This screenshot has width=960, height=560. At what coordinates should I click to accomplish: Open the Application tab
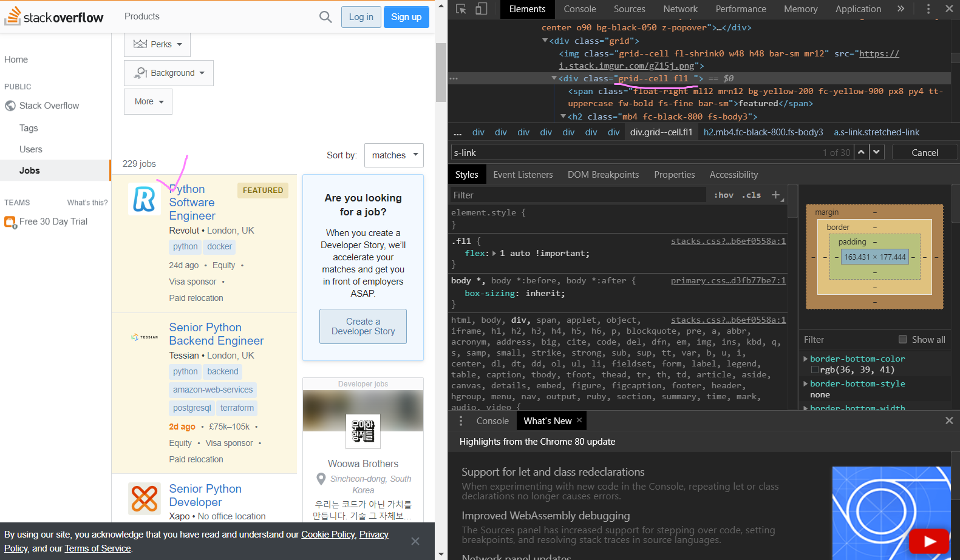tap(858, 9)
